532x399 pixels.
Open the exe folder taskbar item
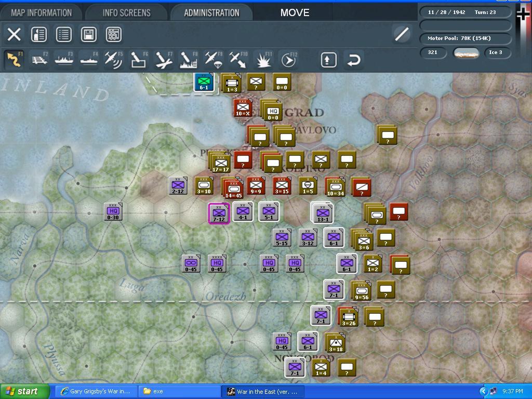point(179,391)
